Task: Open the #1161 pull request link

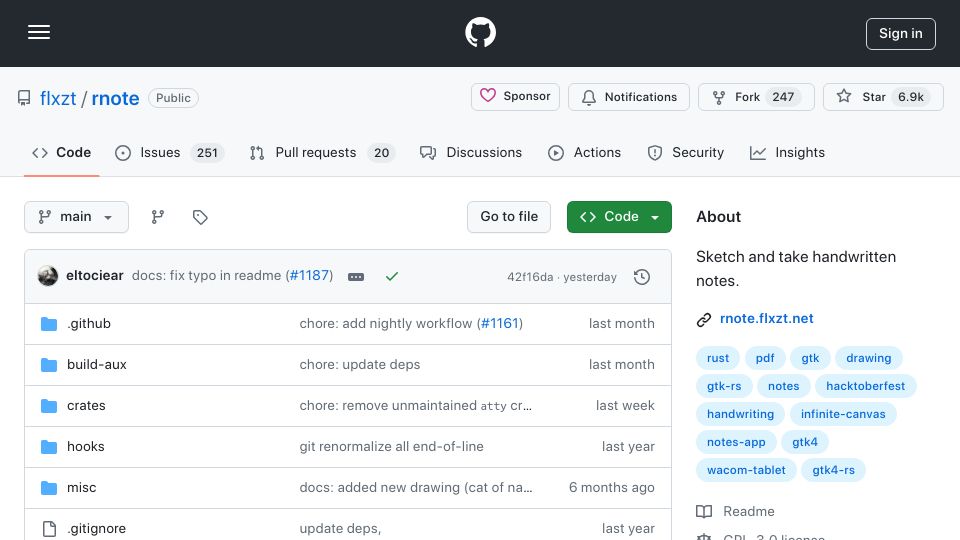Action: (500, 323)
